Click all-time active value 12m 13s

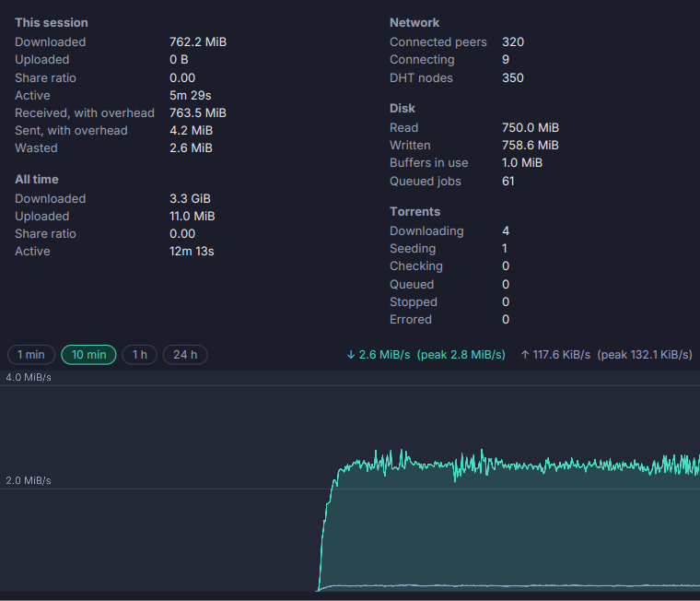tap(192, 252)
